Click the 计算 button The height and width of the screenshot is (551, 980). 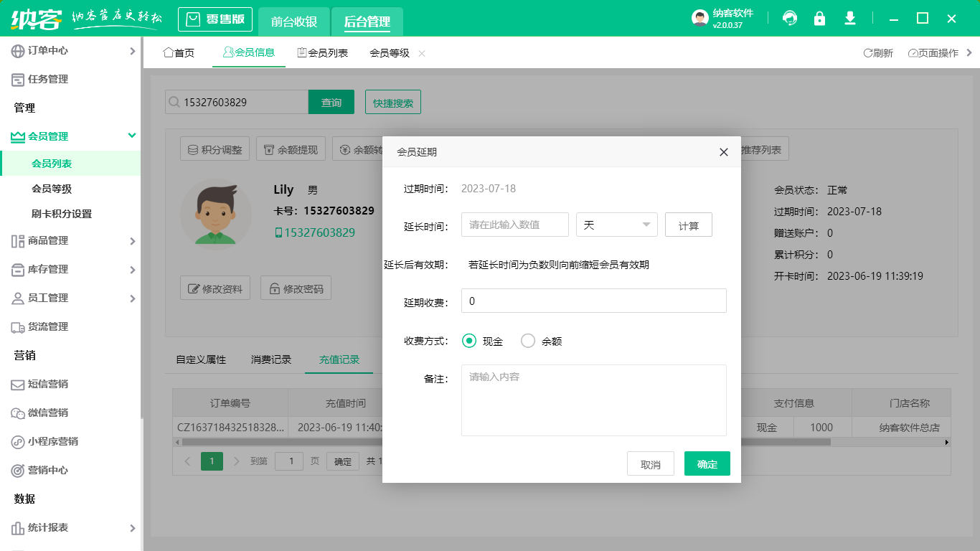[x=689, y=225]
